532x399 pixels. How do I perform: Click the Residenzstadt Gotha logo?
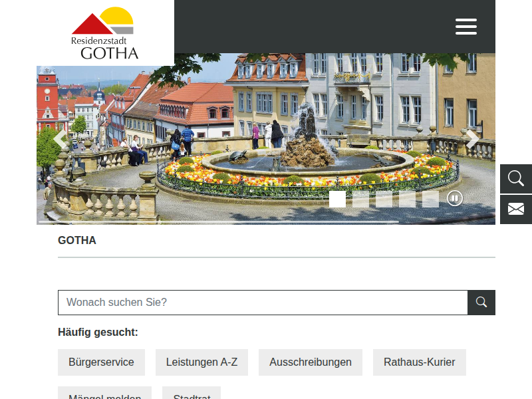tap(104, 33)
